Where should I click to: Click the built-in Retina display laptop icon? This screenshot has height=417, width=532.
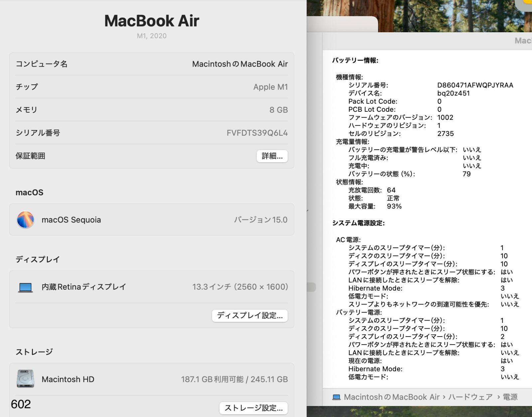(x=25, y=287)
